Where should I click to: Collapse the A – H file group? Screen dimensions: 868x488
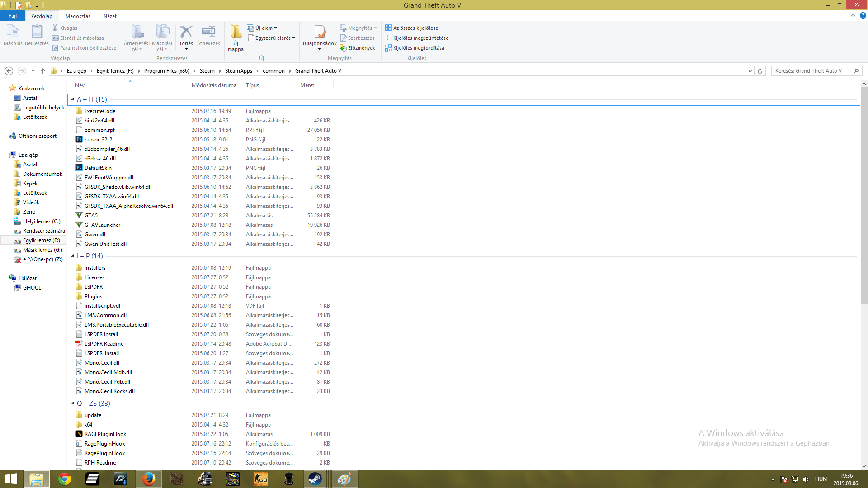[72, 99]
